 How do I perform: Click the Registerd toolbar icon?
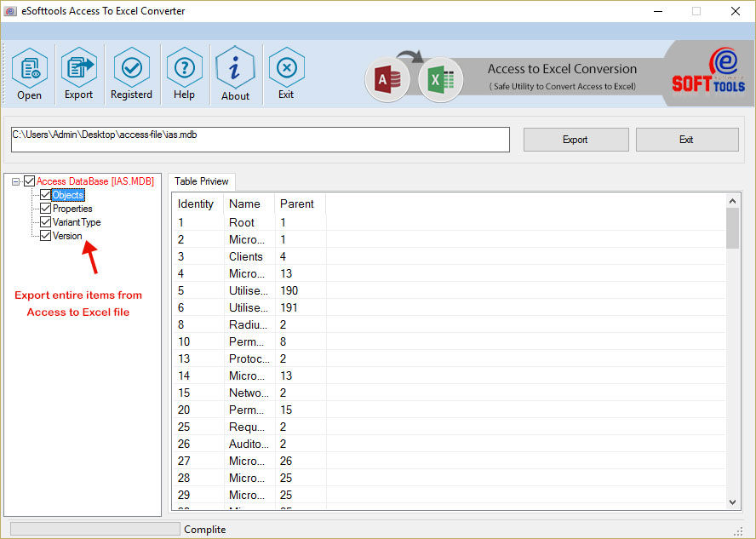131,74
